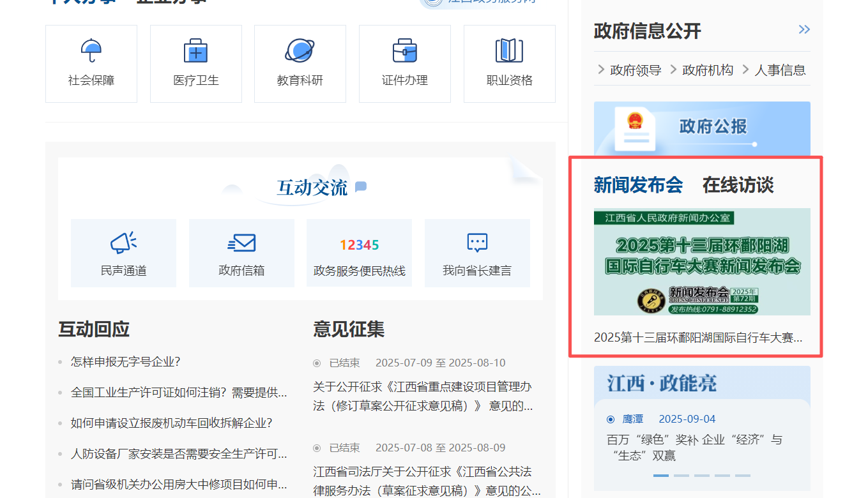Click the 互动交流 section title
This screenshot has width=868, height=498.
point(312,188)
